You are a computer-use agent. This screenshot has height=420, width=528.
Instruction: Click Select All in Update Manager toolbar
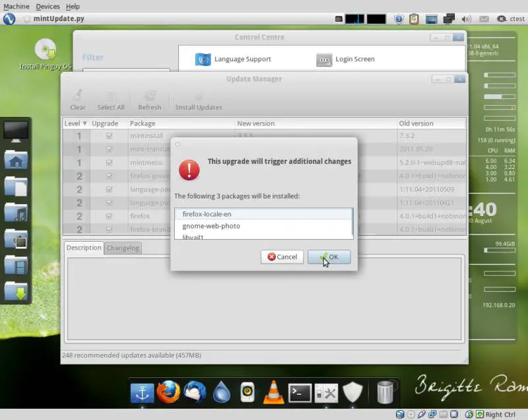coord(111,100)
